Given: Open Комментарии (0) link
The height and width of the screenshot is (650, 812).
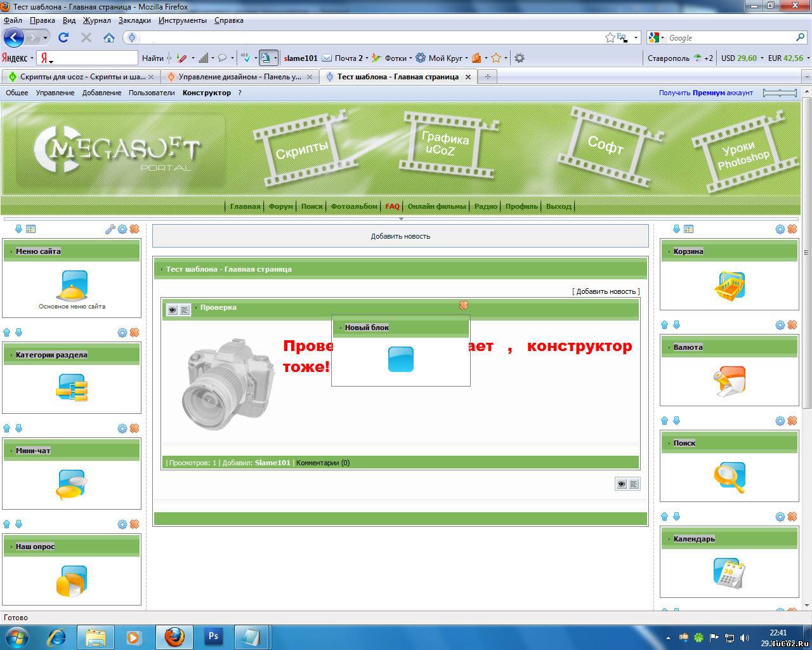Looking at the screenshot, I should [323, 463].
